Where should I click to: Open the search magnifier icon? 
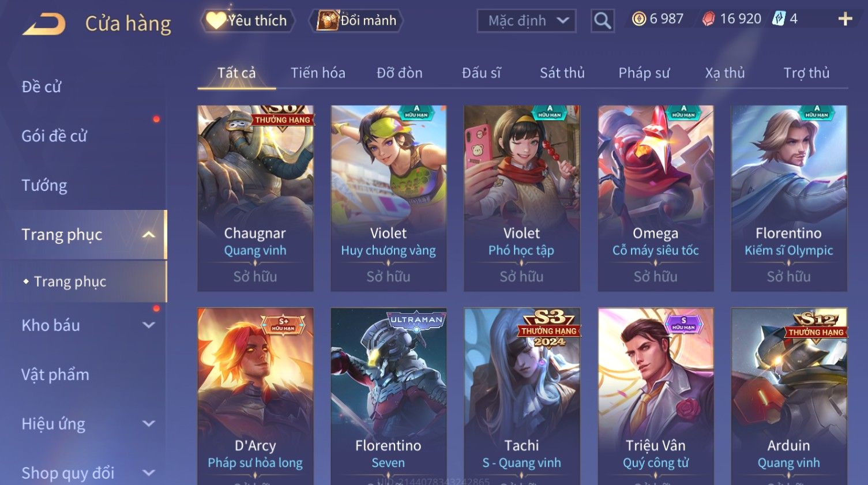coord(603,21)
